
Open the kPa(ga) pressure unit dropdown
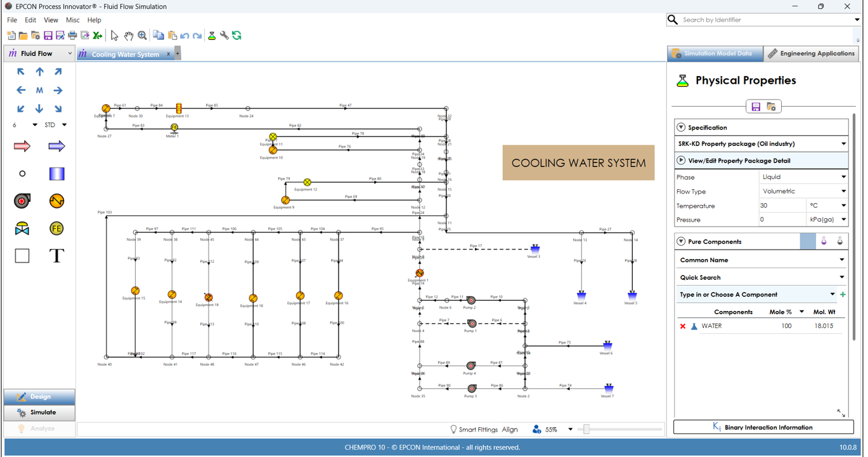point(843,220)
